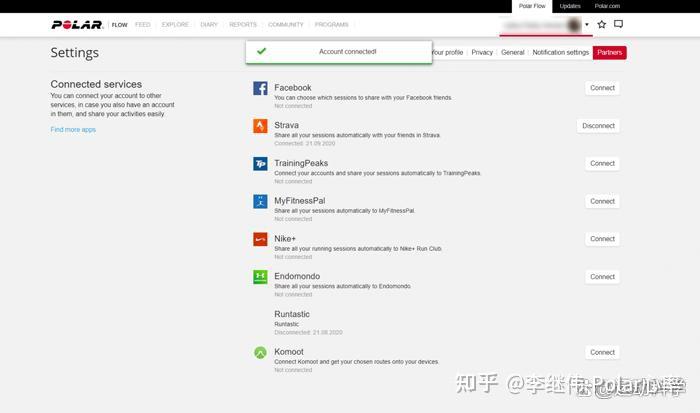This screenshot has height=413, width=700.
Task: Open the Polar.com top tab
Action: tap(607, 6)
